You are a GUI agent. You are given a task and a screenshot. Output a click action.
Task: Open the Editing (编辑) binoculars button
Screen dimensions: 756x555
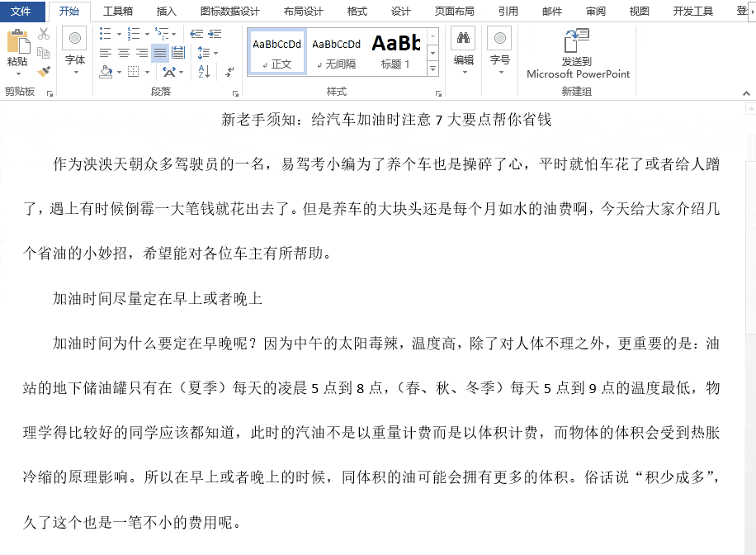pos(463,51)
